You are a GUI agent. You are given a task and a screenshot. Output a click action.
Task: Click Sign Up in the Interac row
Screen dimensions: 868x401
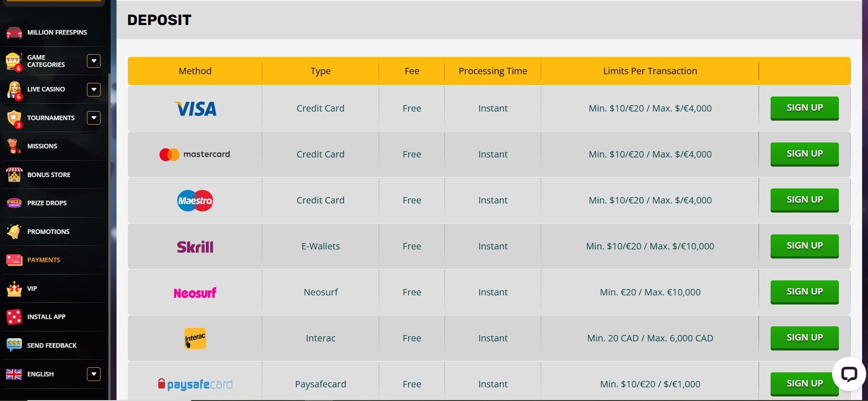(804, 338)
